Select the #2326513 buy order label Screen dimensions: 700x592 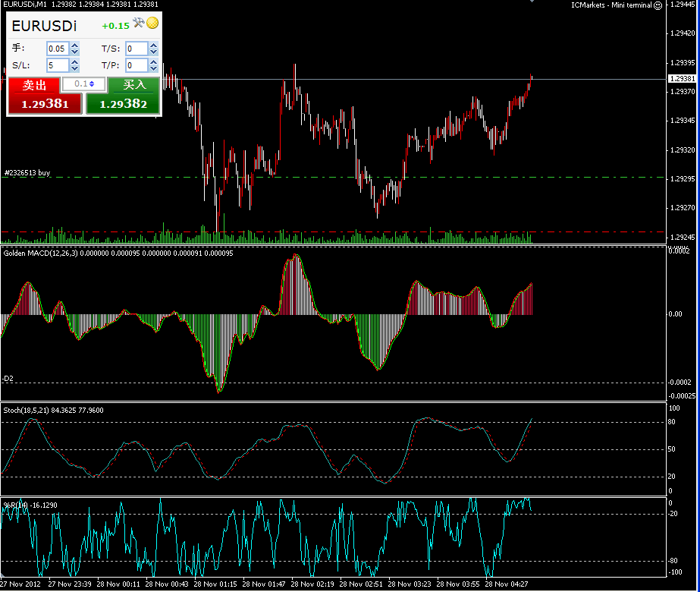27,173
